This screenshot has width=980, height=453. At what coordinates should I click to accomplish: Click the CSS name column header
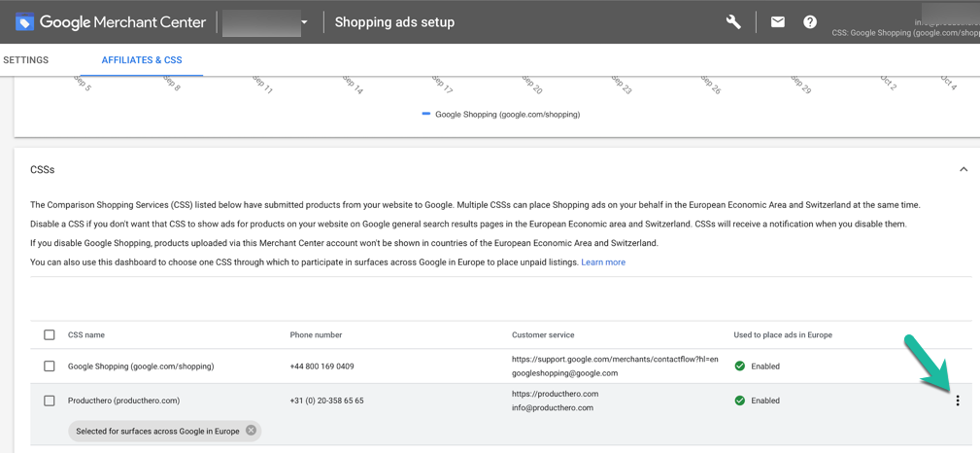pyautogui.click(x=86, y=334)
